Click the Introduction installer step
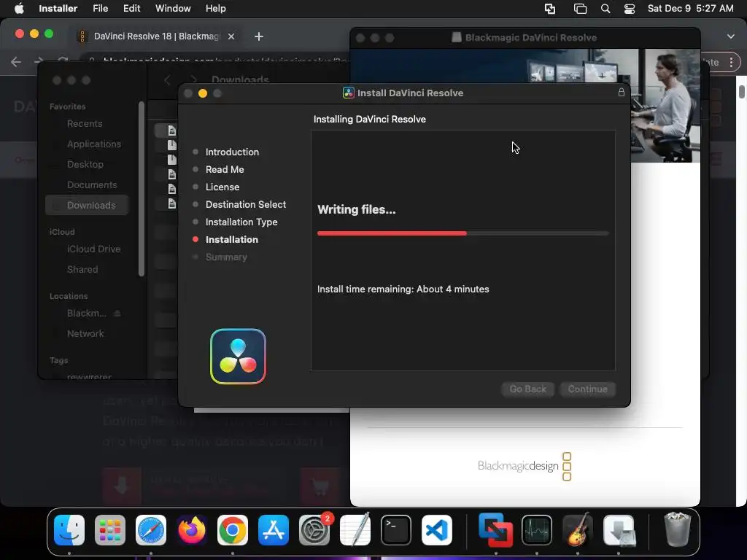This screenshot has width=747, height=560. (232, 152)
